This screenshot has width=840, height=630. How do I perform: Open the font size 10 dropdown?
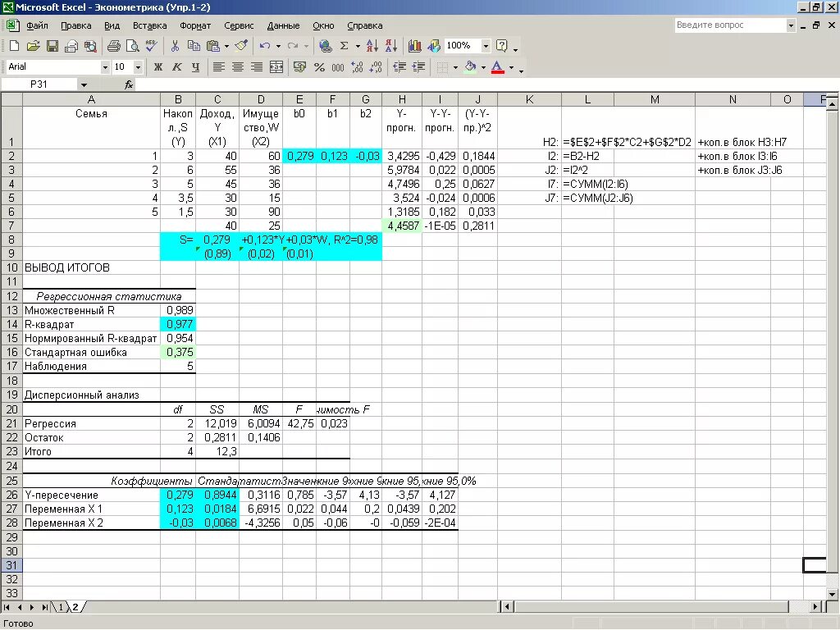(138, 67)
